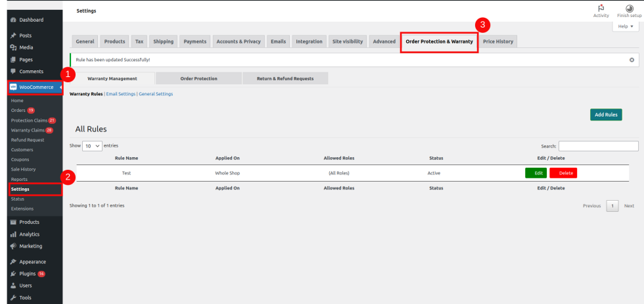
Task: Click the Add Rules button
Action: [606, 114]
